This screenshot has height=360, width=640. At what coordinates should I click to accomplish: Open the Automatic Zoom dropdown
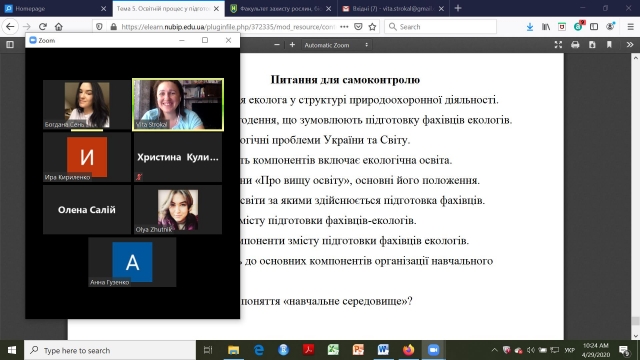pos(336,45)
